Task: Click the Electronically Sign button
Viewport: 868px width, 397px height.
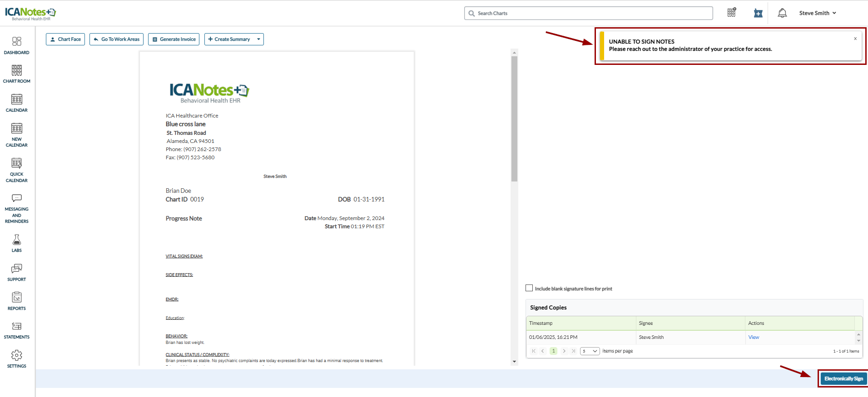Action: click(843, 378)
